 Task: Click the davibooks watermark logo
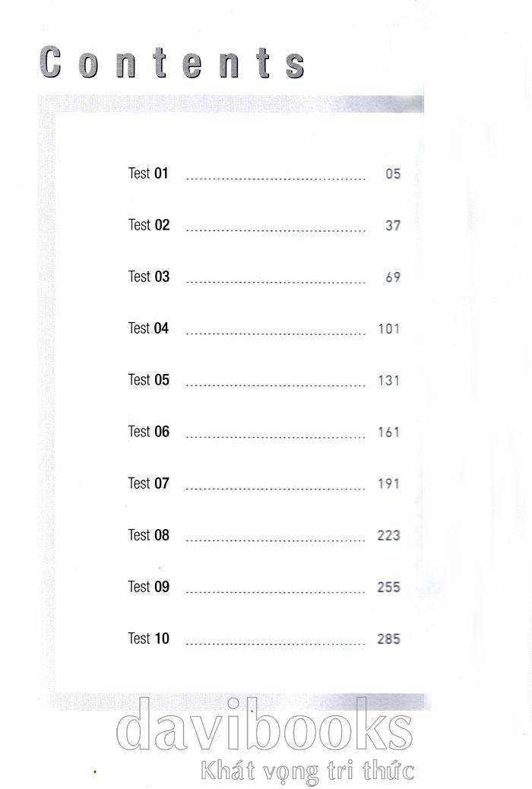(265, 730)
